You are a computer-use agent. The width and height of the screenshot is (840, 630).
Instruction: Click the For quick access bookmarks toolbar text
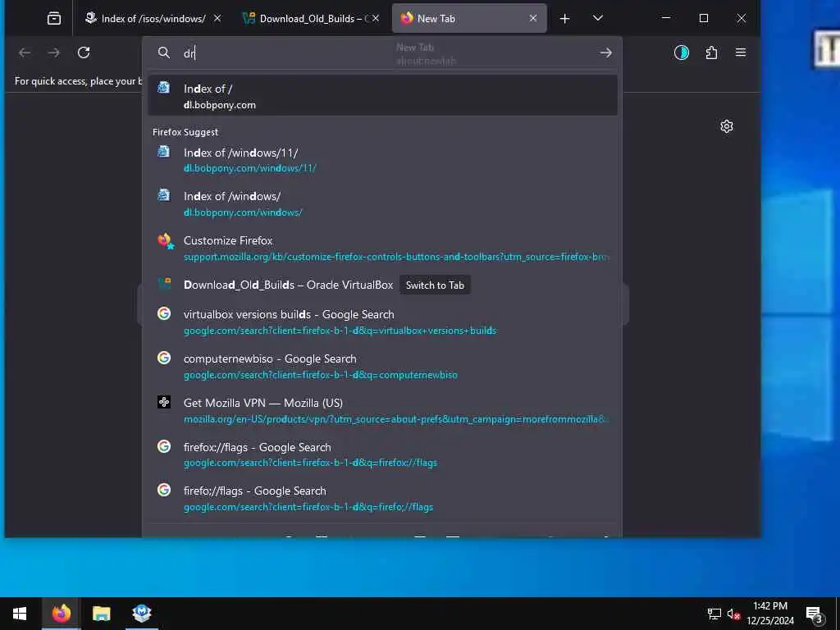(78, 81)
